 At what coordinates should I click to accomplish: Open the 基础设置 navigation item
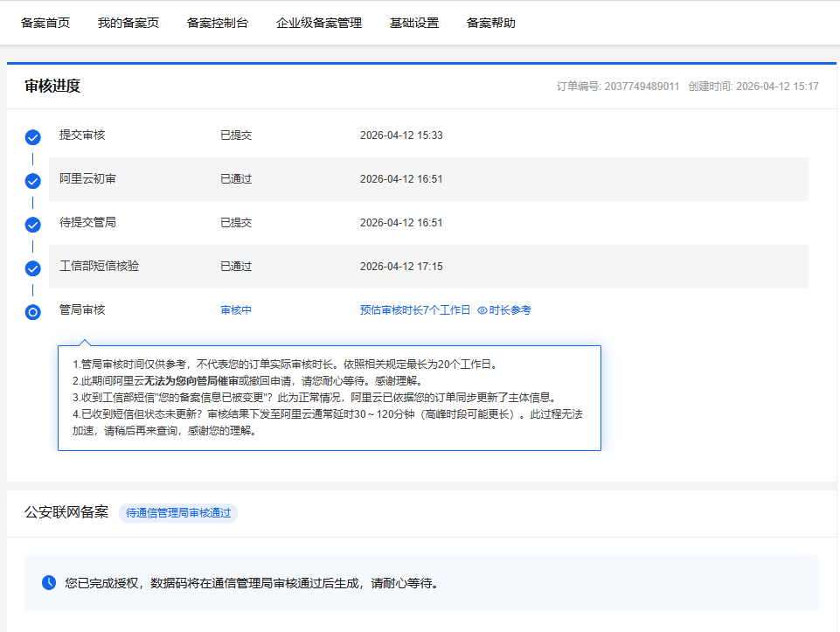tap(414, 23)
